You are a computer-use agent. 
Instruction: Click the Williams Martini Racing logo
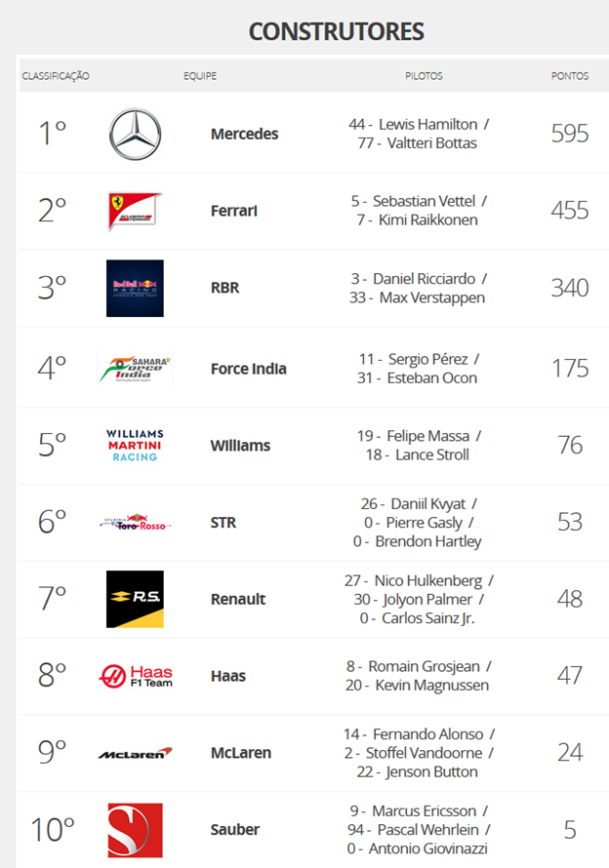pos(135,445)
